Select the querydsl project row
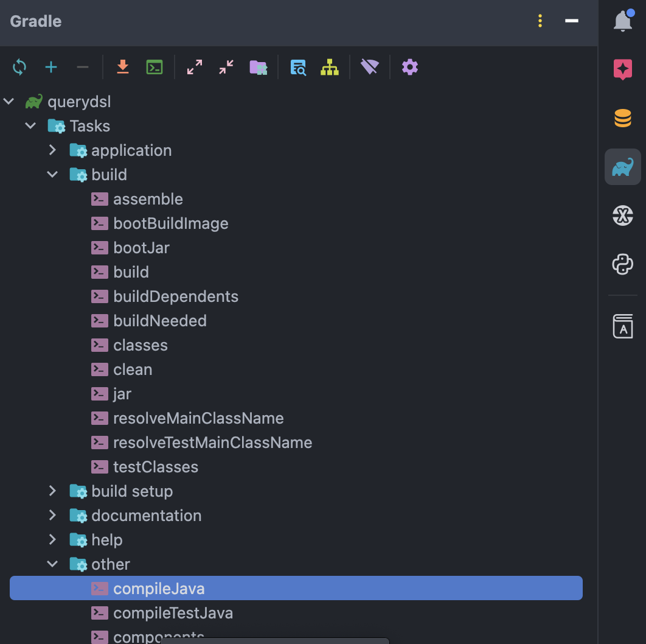This screenshot has width=646, height=644. [x=297, y=102]
